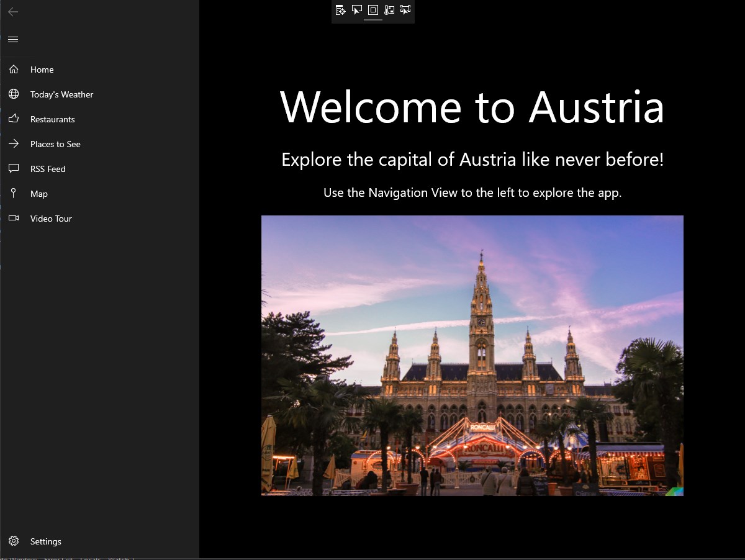Enable the Select Element debug tool
Screen dimensions: 745x560
[x=357, y=9]
